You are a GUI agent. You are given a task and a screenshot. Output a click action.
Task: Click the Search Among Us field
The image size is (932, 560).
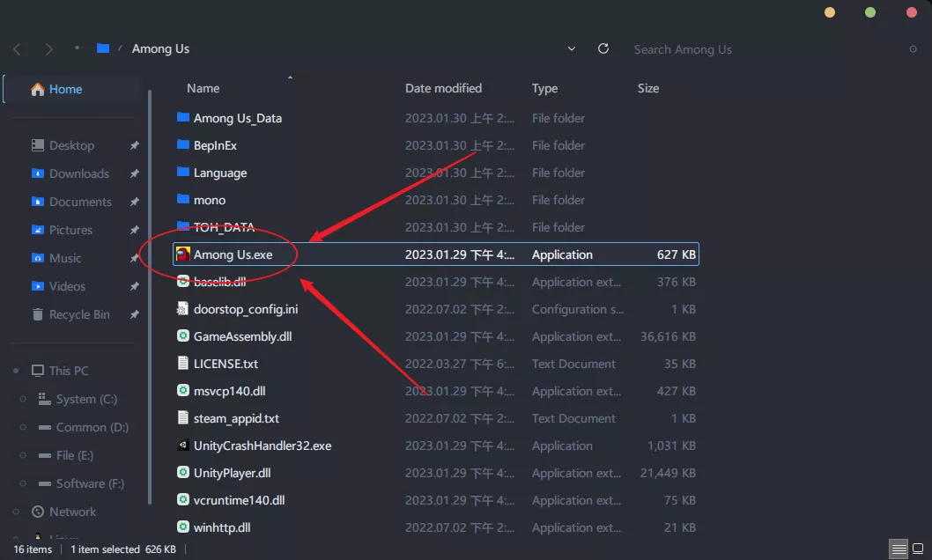coord(758,49)
